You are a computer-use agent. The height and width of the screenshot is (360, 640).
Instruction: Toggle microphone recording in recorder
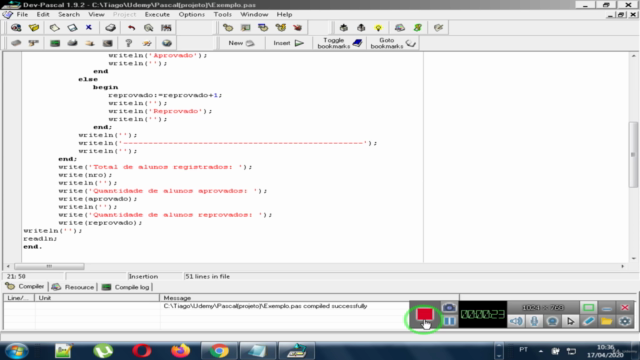[x=534, y=321]
